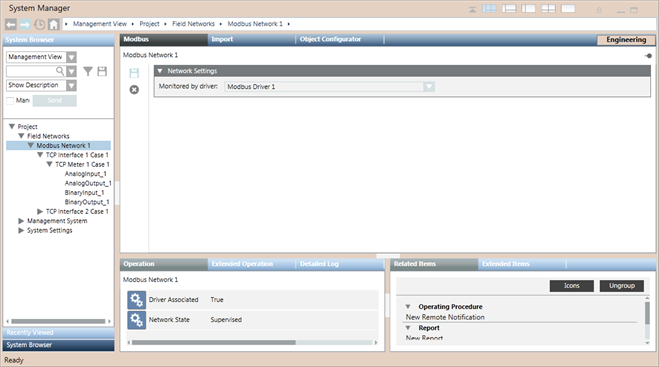Click the save disk icon beside Network Settings
659x367 pixels.
point(134,73)
